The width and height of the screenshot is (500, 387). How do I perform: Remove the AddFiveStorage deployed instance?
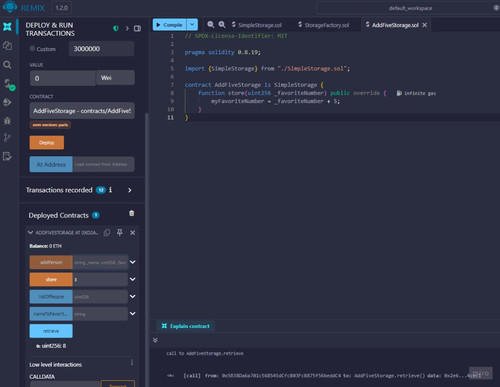point(133,233)
